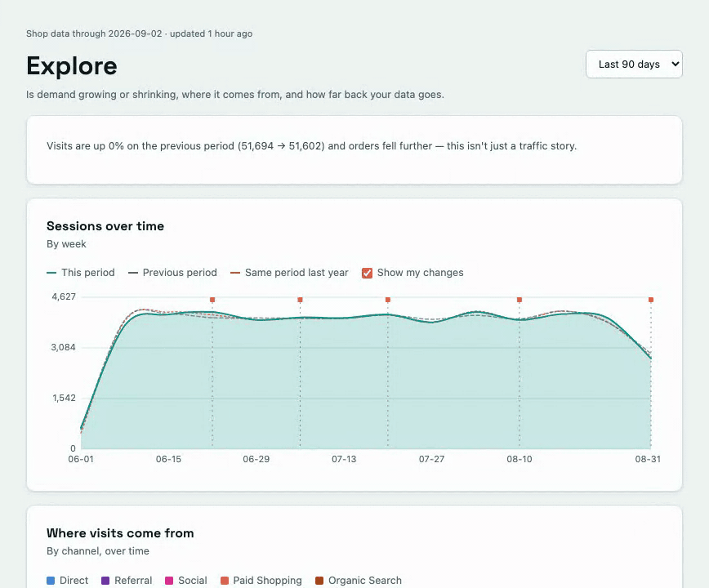Viewport: 709px width, 588px height.
Task: Click the Referral purple channel swatch
Action: (105, 581)
